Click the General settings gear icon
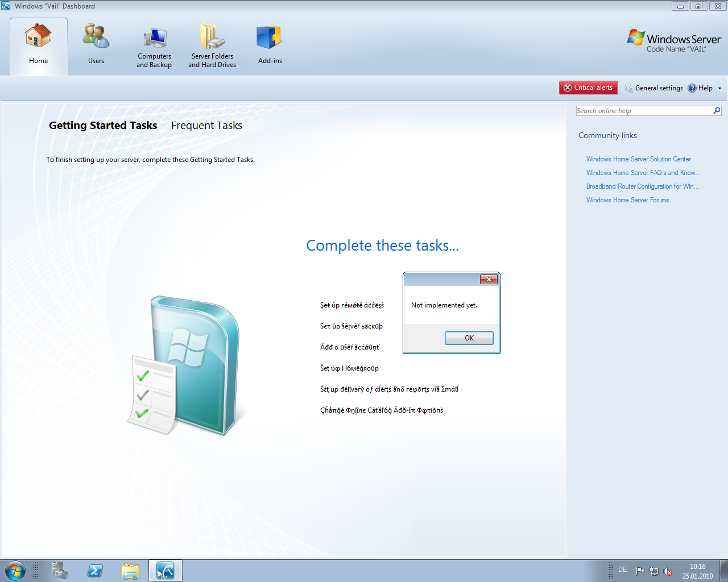 pyautogui.click(x=628, y=88)
